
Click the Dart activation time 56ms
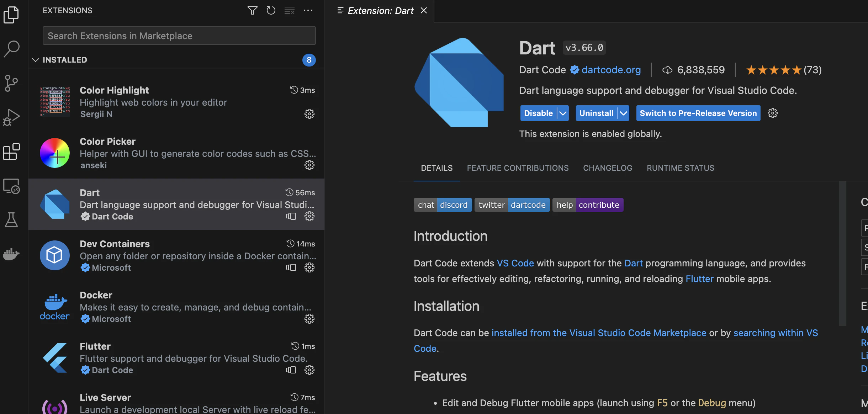point(300,192)
